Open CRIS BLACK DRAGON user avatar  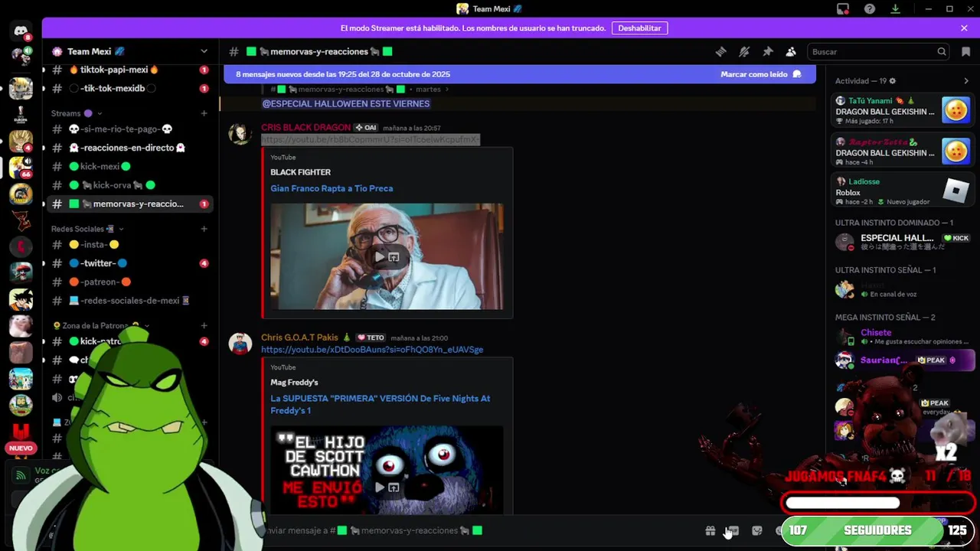pyautogui.click(x=240, y=133)
